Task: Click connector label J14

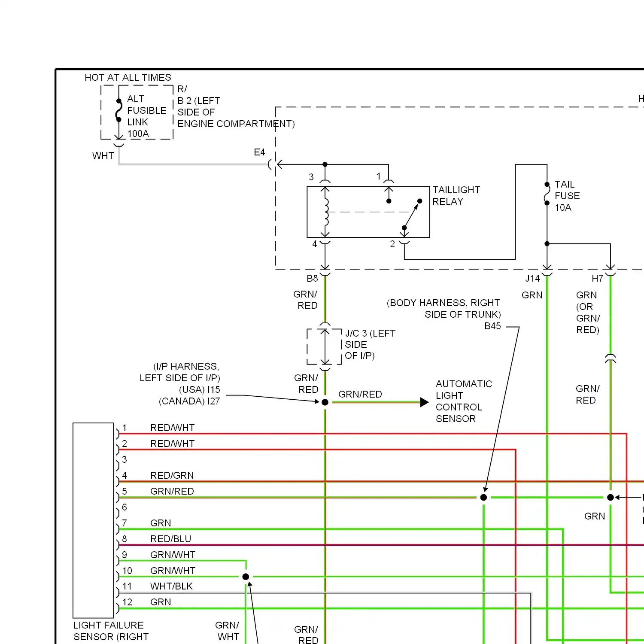Action: click(532, 279)
